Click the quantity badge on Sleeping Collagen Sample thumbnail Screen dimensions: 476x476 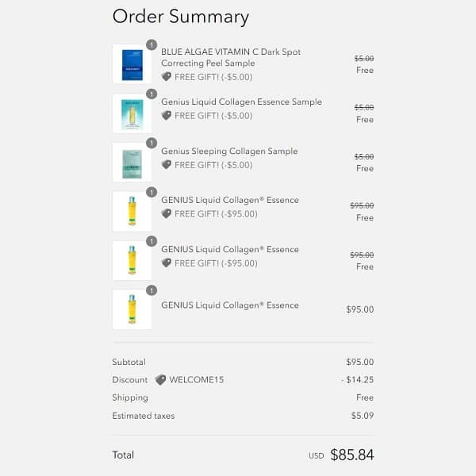point(152,144)
